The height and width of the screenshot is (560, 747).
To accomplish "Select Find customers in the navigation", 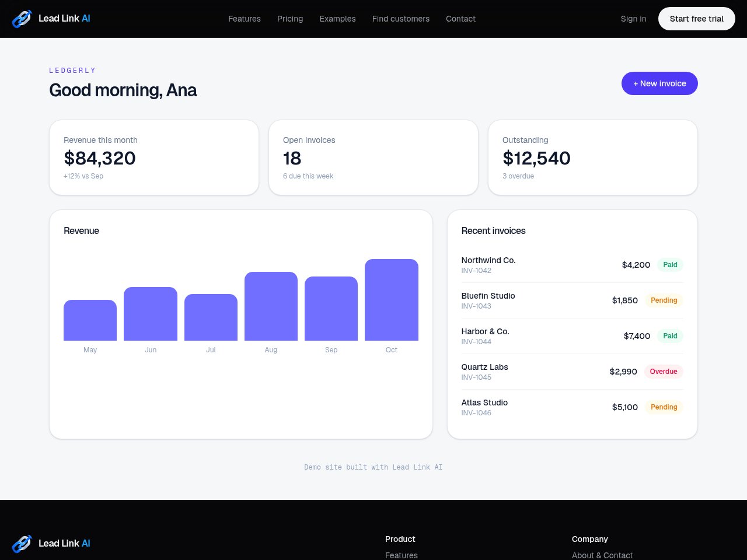I will click(x=401, y=19).
